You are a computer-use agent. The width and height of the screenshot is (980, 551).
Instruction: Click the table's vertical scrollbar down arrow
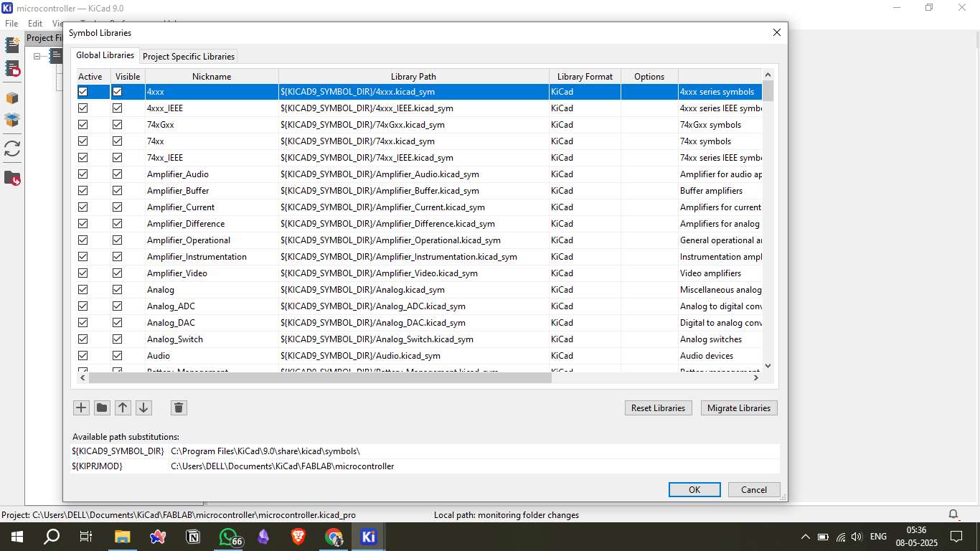768,365
